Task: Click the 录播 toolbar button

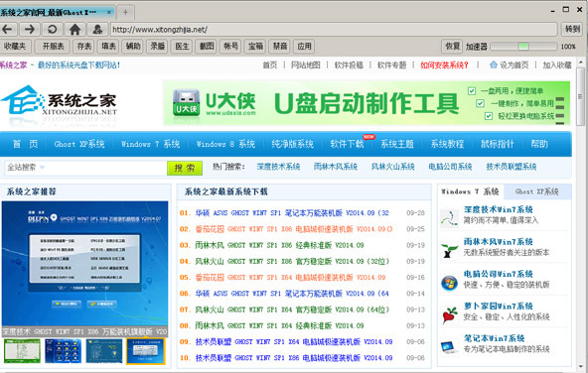Action: point(157,47)
